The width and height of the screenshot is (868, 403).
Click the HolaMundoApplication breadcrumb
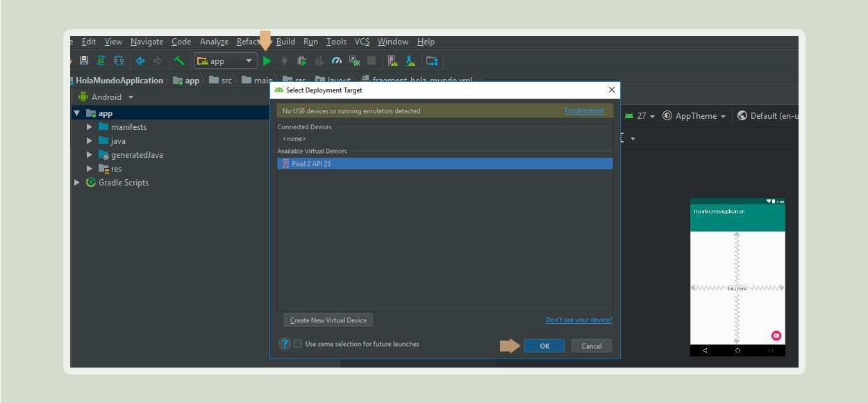(119, 81)
